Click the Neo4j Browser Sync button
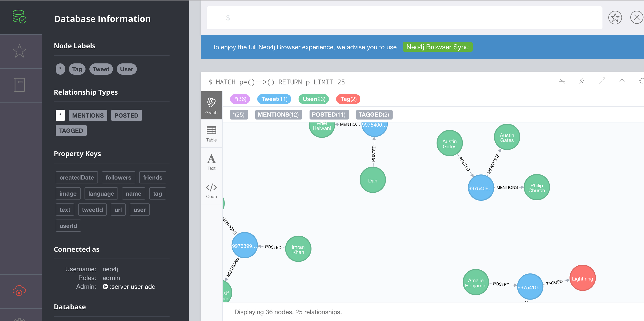 point(437,47)
